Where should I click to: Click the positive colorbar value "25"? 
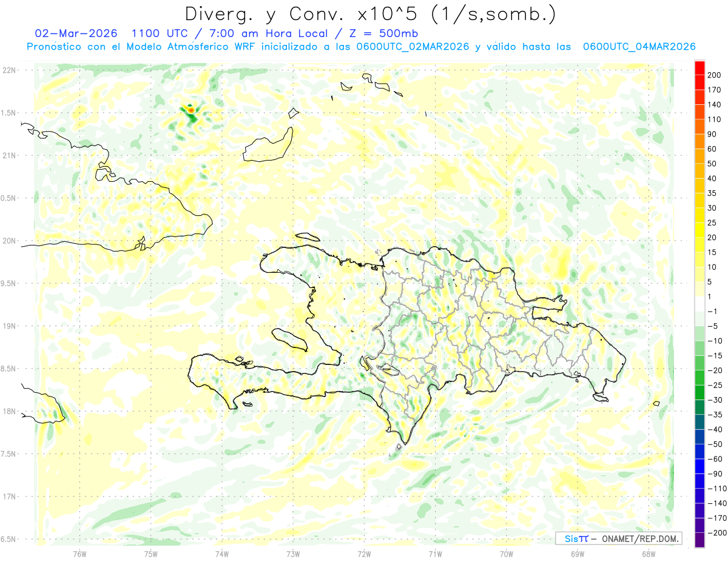pyautogui.click(x=712, y=223)
